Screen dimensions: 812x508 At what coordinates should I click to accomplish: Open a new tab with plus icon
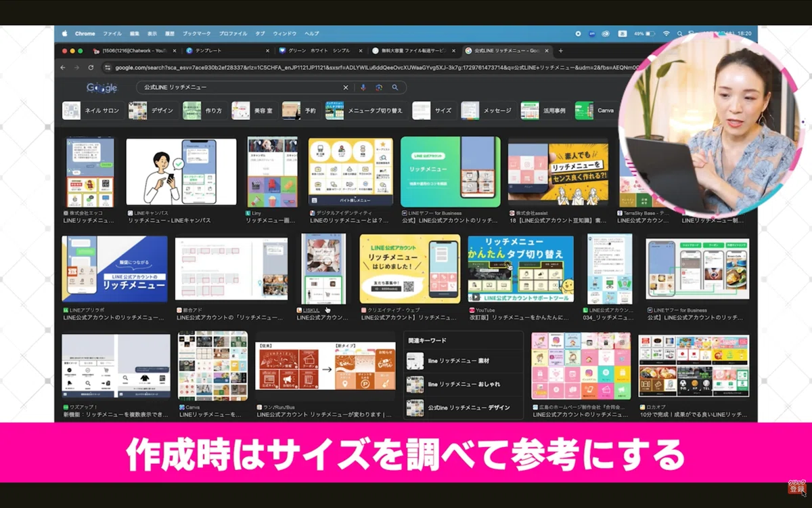click(x=560, y=51)
